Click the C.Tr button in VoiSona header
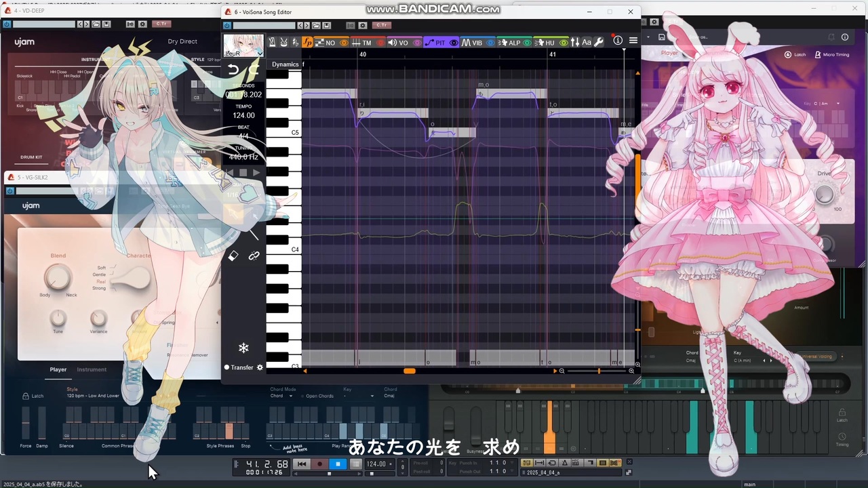The image size is (868, 488). click(382, 25)
